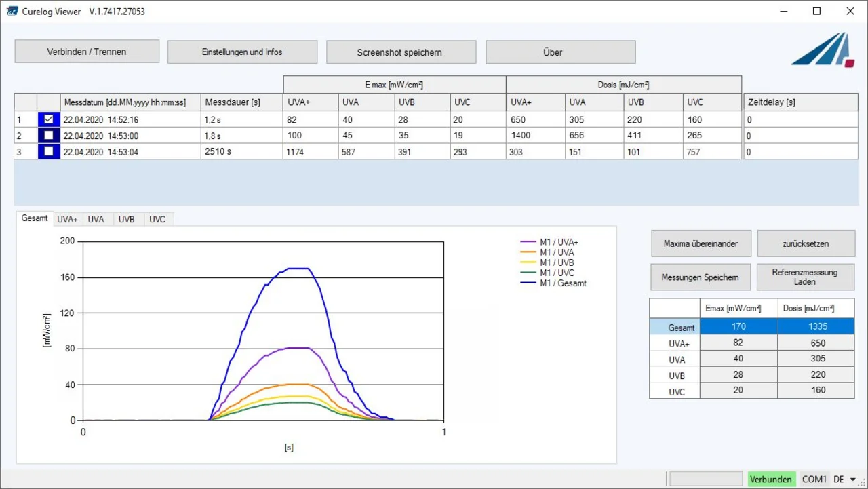Click the M1 / UVC green legend entry
The image size is (868, 489).
[x=547, y=273]
